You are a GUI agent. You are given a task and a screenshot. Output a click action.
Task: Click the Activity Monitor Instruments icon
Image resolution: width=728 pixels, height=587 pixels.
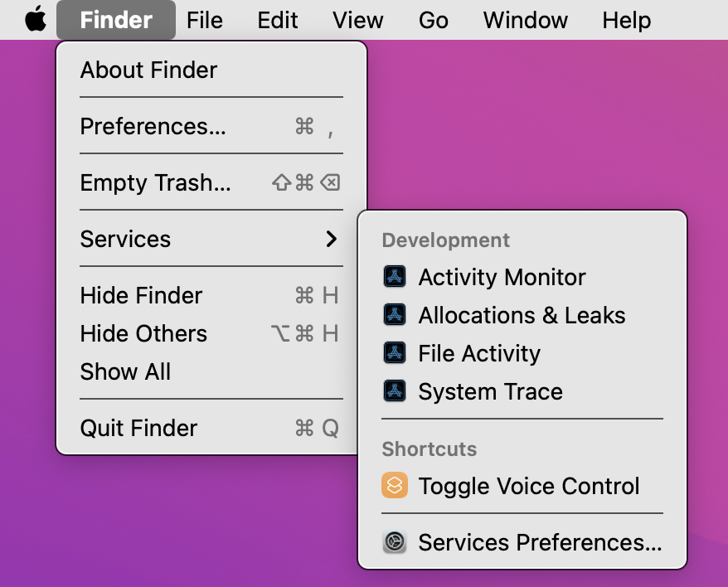pyautogui.click(x=395, y=277)
